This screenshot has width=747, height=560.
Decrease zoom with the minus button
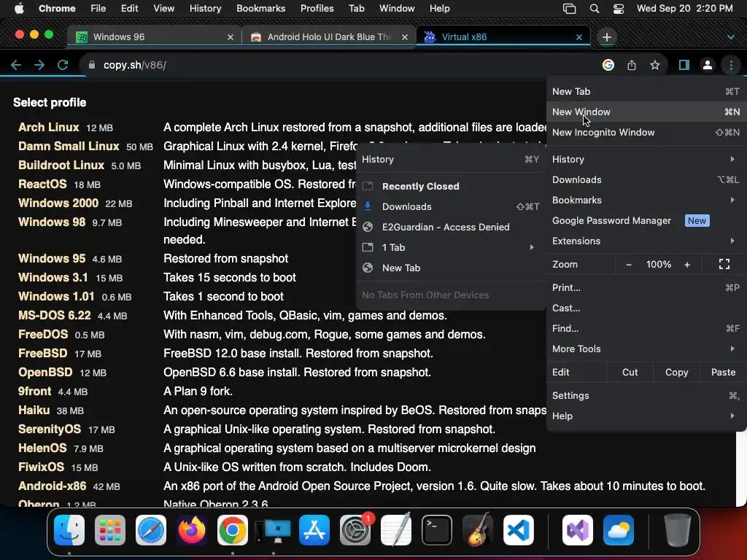coord(628,264)
